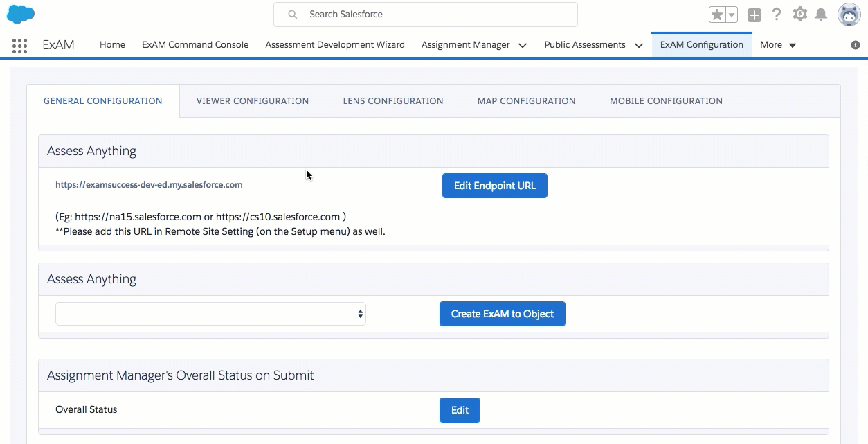Expand the Assignment Manager chevron
This screenshot has height=444, width=868.
point(523,45)
